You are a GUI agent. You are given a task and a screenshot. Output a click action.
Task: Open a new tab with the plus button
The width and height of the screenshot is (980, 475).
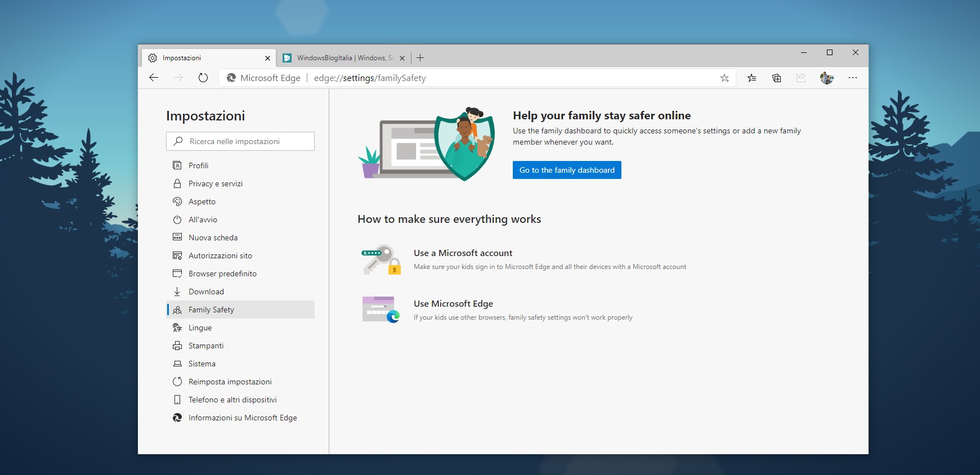coord(420,57)
